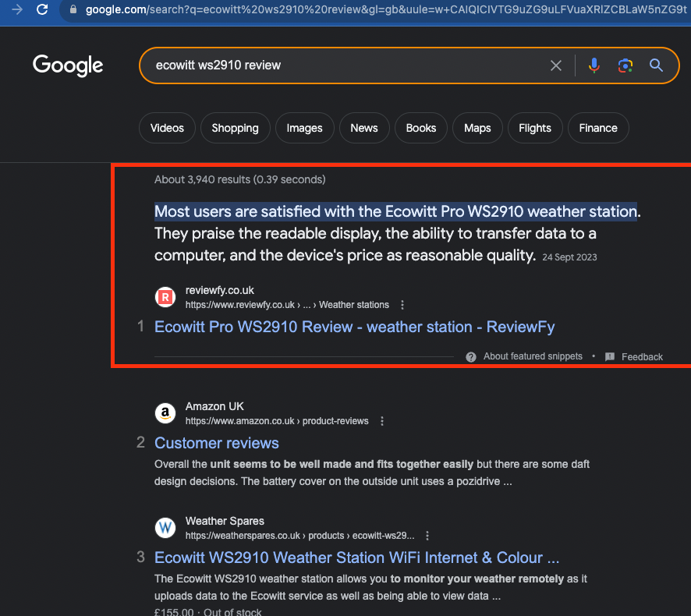This screenshot has height=616, width=691.
Task: Click the Feedback link under snippet
Action: click(x=642, y=357)
